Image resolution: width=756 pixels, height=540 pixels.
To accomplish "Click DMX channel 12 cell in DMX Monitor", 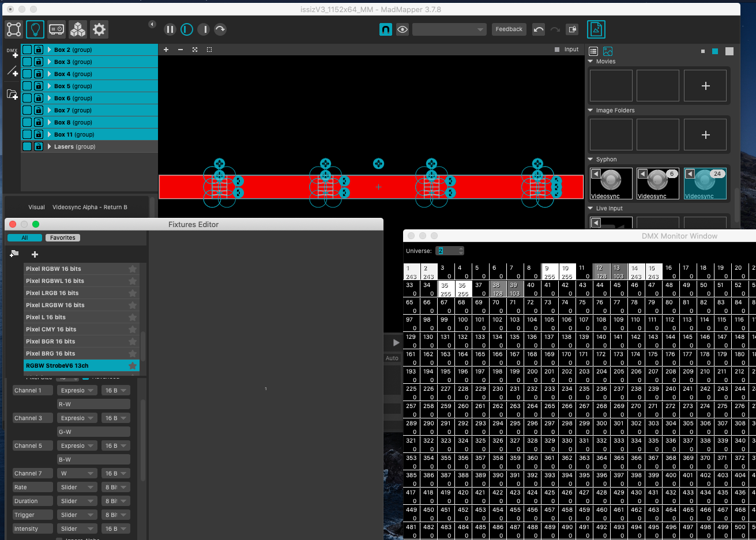I will [x=602, y=272].
